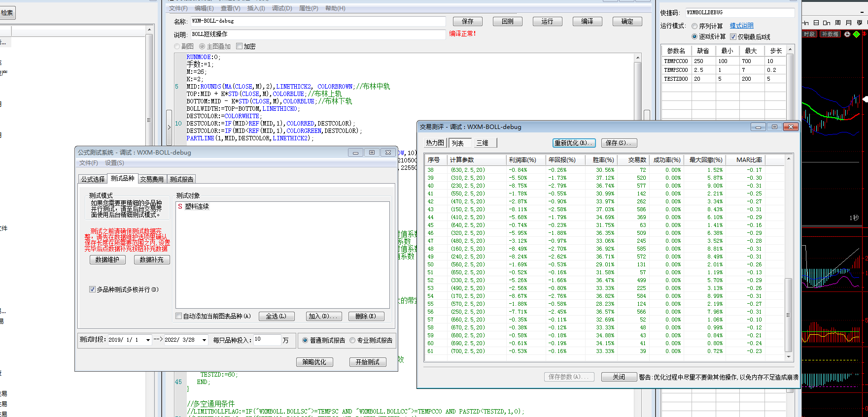Select TESTZD00 parameter row
This screenshot has width=868, height=417.
[x=723, y=79]
